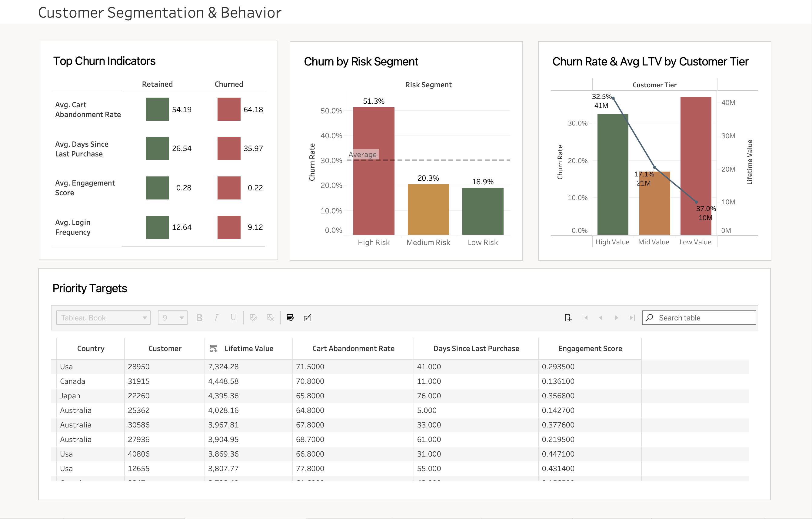Click the edit checkbox pencil icon
The image size is (812, 519).
[x=307, y=317]
